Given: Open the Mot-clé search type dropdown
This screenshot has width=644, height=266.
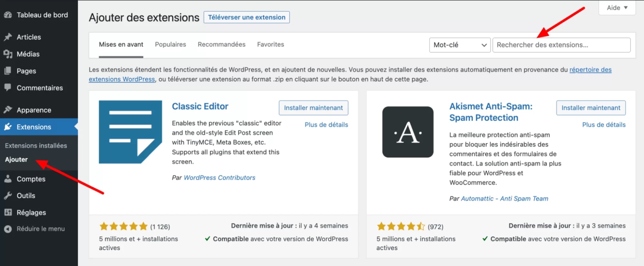Looking at the screenshot, I should [x=460, y=45].
